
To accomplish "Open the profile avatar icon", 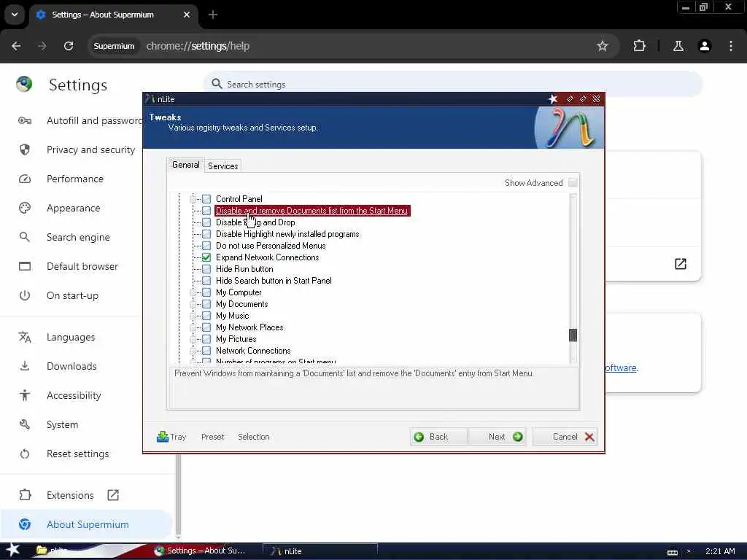I will pyautogui.click(x=705, y=46).
